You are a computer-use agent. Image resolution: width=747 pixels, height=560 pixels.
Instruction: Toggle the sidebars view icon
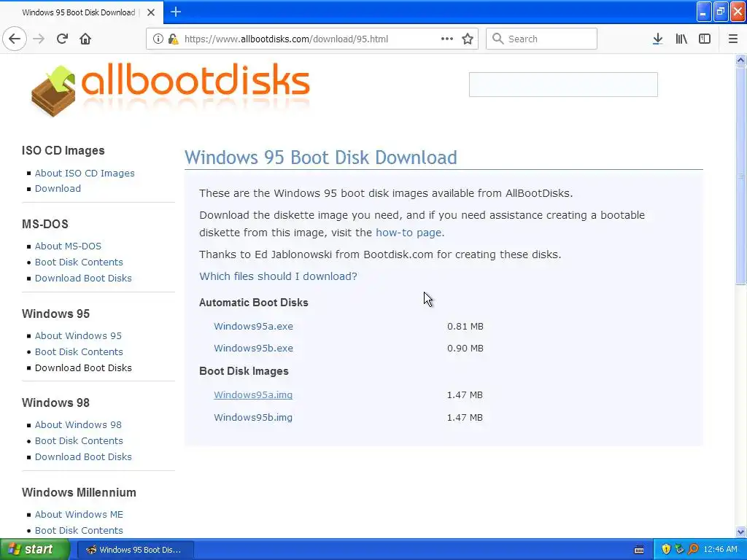(704, 39)
